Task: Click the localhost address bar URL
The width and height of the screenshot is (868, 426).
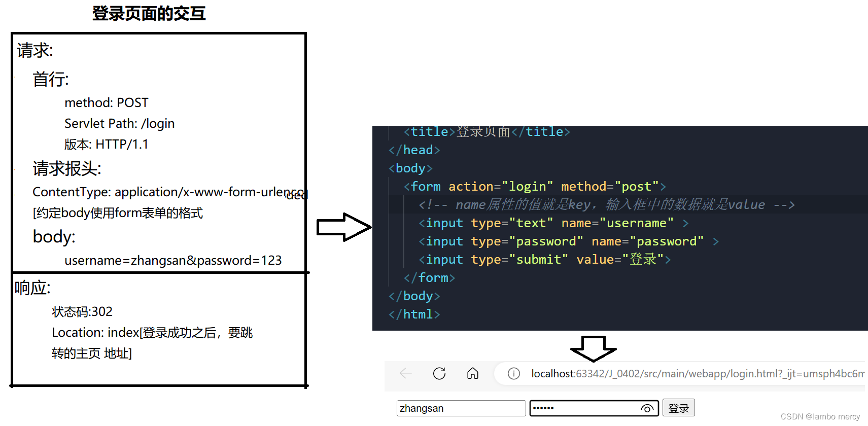Action: point(698,374)
